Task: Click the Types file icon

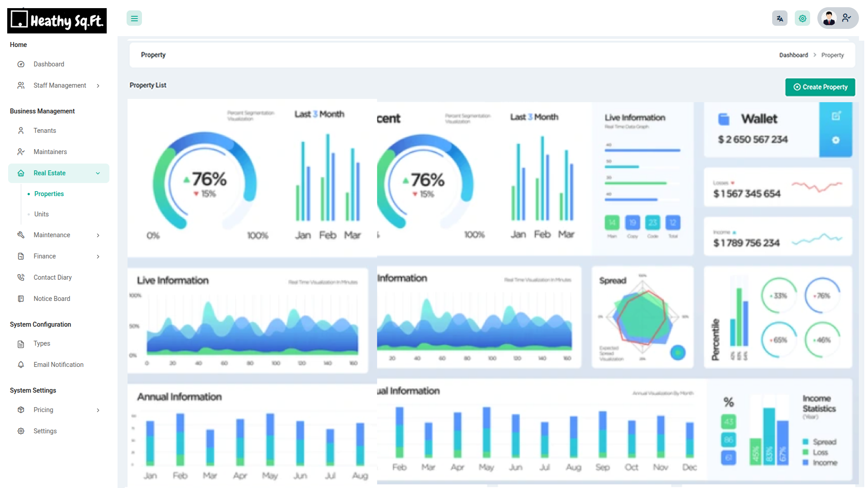Action: (21, 344)
